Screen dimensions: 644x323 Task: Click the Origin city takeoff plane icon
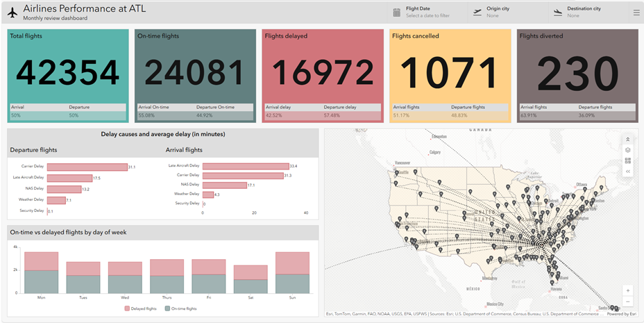pyautogui.click(x=477, y=13)
